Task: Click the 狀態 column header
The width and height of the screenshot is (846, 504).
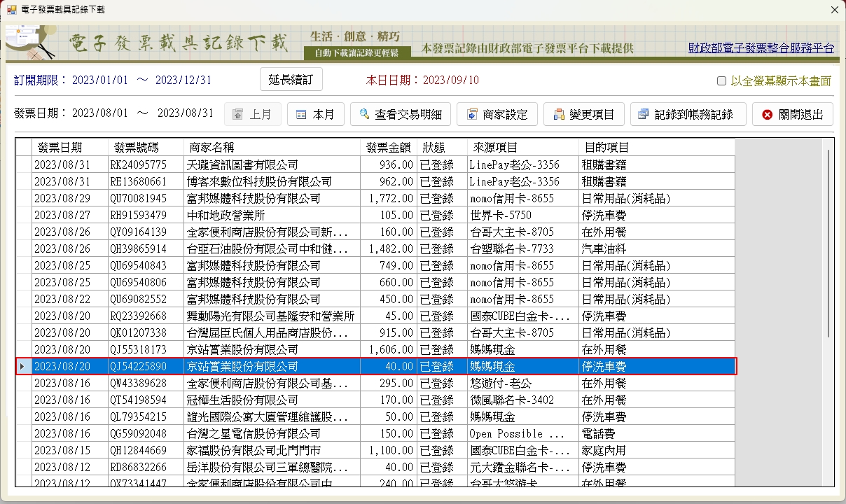Action: pyautogui.click(x=441, y=147)
